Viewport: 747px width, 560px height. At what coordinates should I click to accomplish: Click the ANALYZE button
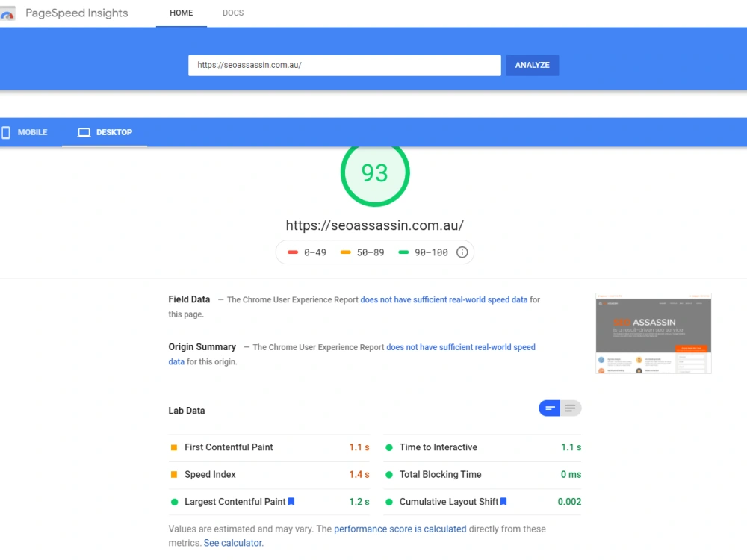pyautogui.click(x=532, y=65)
